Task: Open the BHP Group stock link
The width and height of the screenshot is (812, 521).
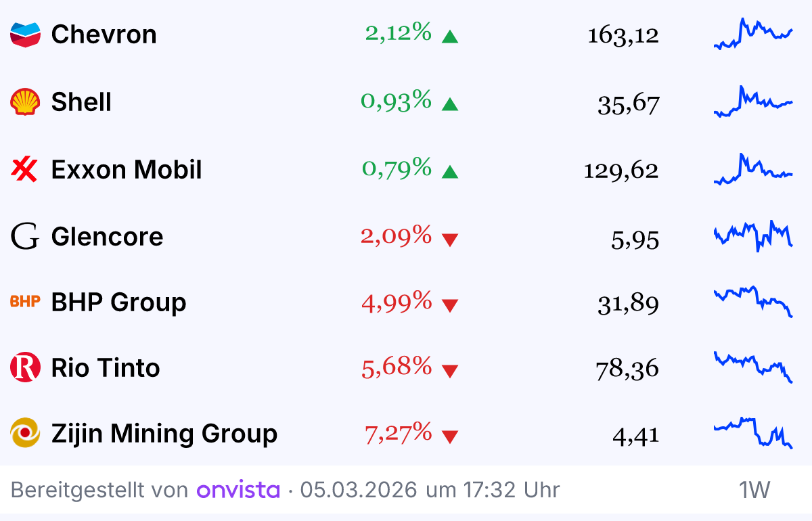Action: [x=118, y=302]
